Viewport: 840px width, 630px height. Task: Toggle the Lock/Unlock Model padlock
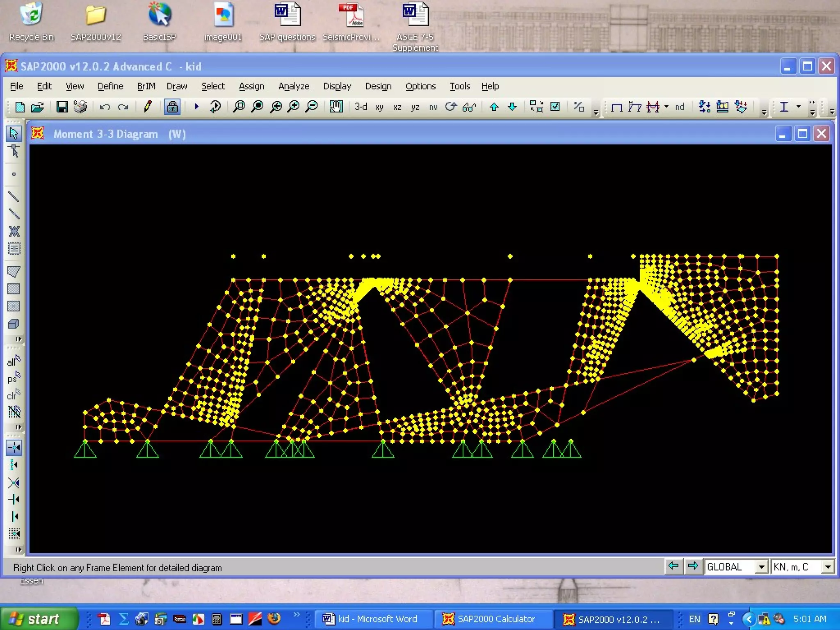coord(172,107)
